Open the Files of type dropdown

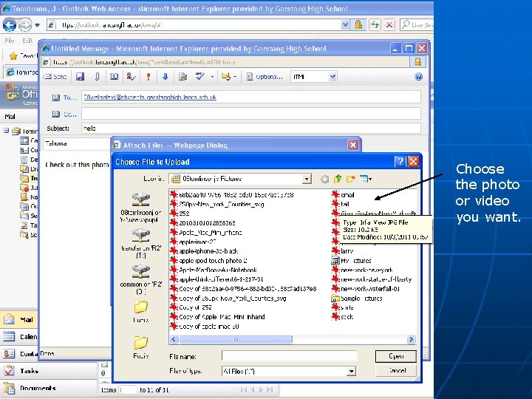(x=352, y=371)
